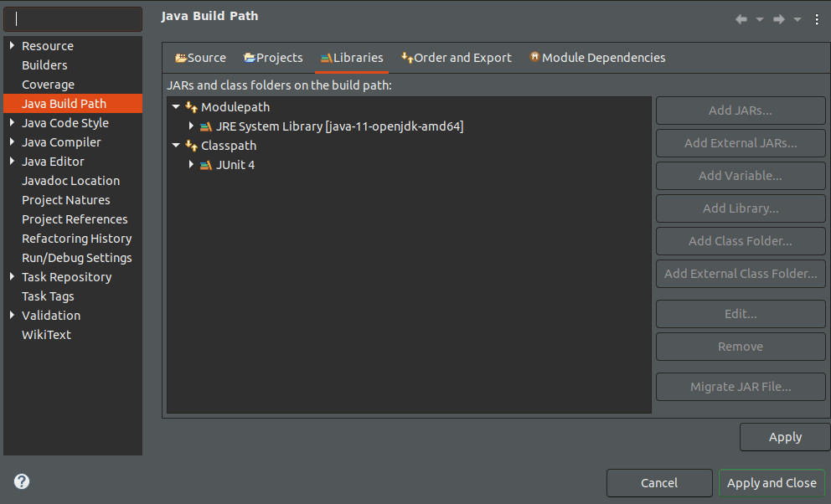This screenshot has width=831, height=504.
Task: Expand the JUnit 4 tree node
Action: pyautogui.click(x=192, y=165)
